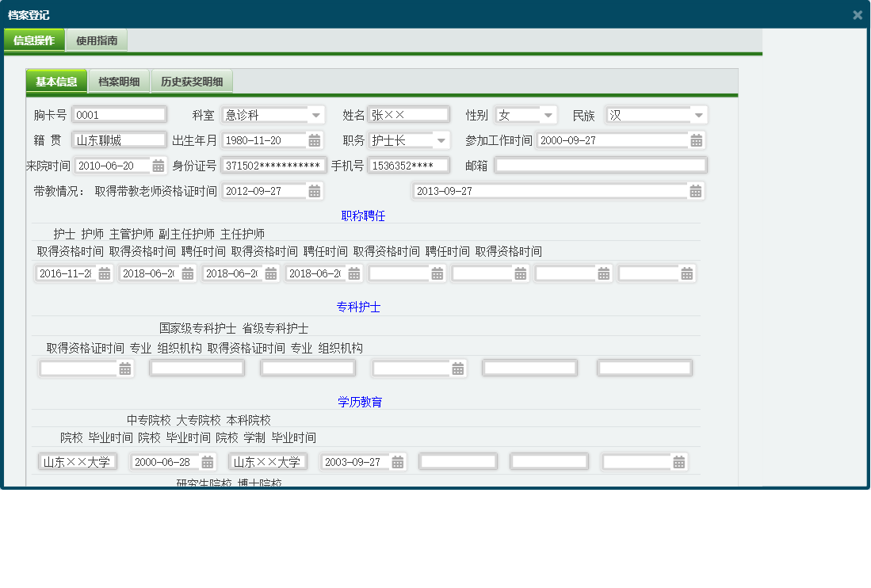Open the 民族 ethnicity dropdown
This screenshot has width=871, height=588.
click(698, 113)
